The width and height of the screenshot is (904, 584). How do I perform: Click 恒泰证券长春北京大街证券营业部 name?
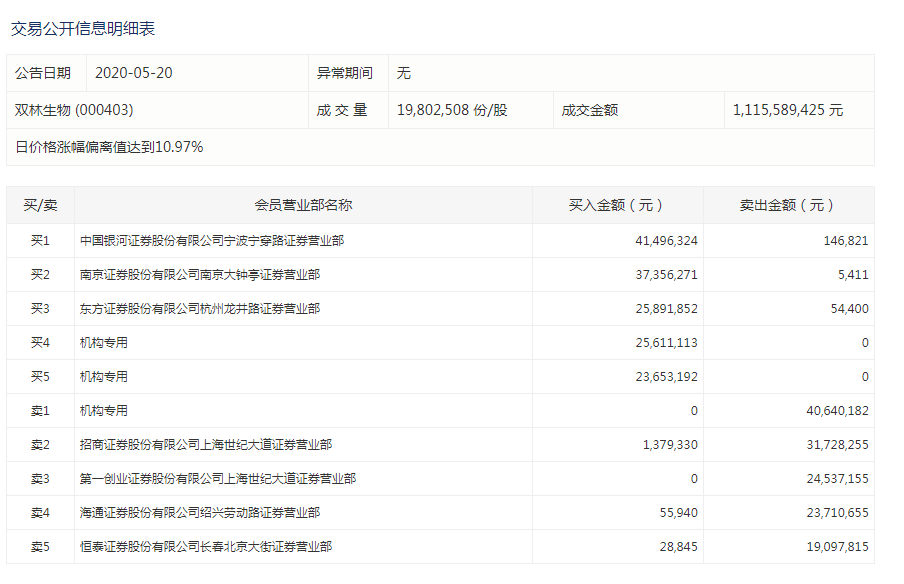(206, 547)
